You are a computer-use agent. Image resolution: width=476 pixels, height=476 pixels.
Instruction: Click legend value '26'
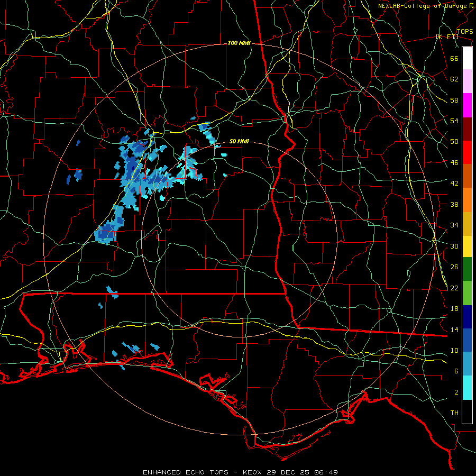click(x=454, y=267)
